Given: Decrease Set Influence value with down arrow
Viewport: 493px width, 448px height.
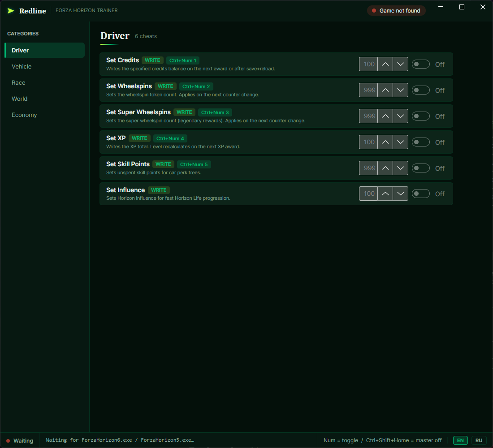Looking at the screenshot, I should click(400, 194).
